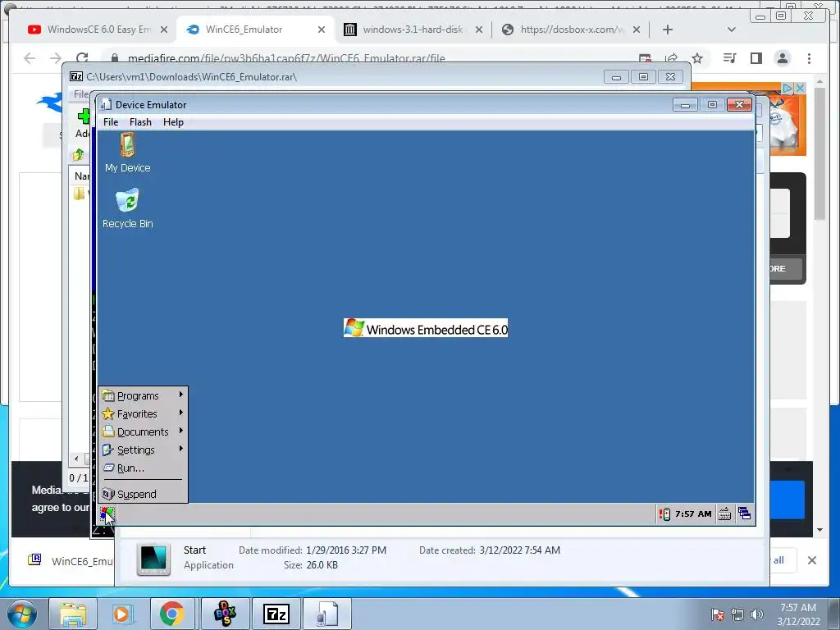Open the Windows clock showing 3/12/2022
Image resolution: width=840 pixels, height=630 pixels.
(x=798, y=614)
